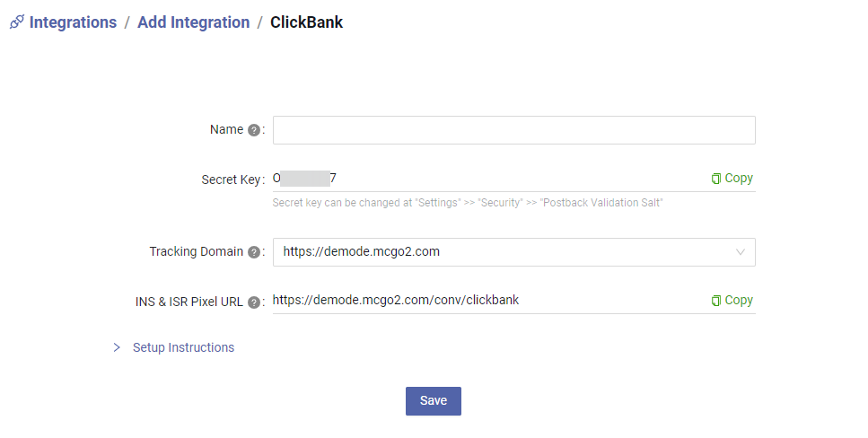Viewport: 868px width, 438px height.
Task: Click the Save button
Action: (434, 401)
